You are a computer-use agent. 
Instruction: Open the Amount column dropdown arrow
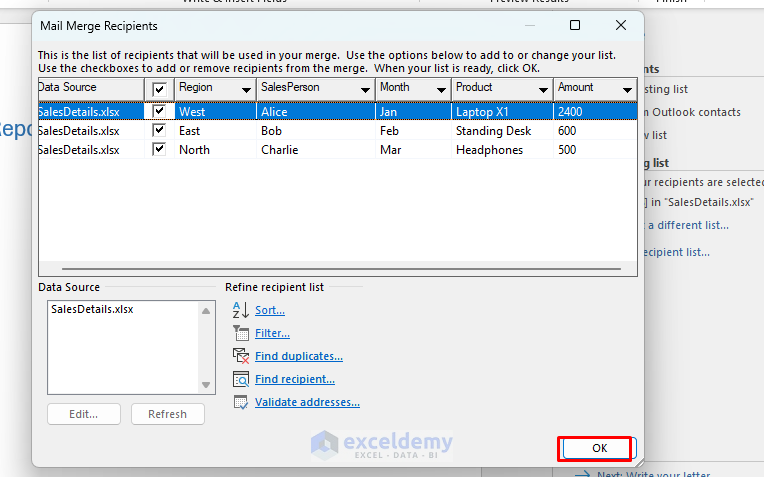(x=627, y=90)
